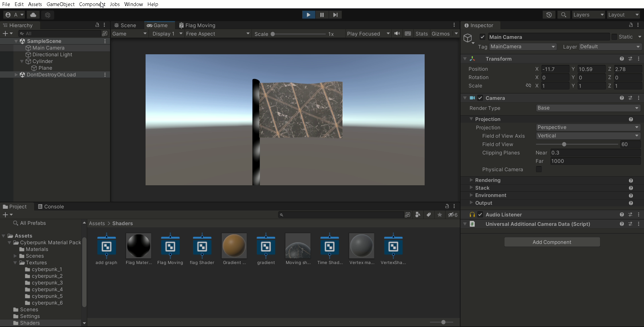Lock the Inspector panel
Screen dimensions: 644x327
tap(631, 25)
